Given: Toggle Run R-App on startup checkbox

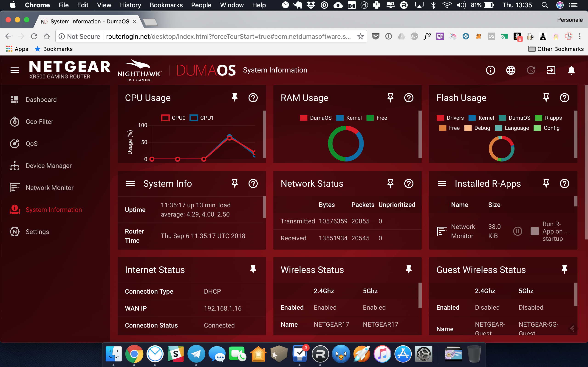Looking at the screenshot, I should tap(534, 231).
